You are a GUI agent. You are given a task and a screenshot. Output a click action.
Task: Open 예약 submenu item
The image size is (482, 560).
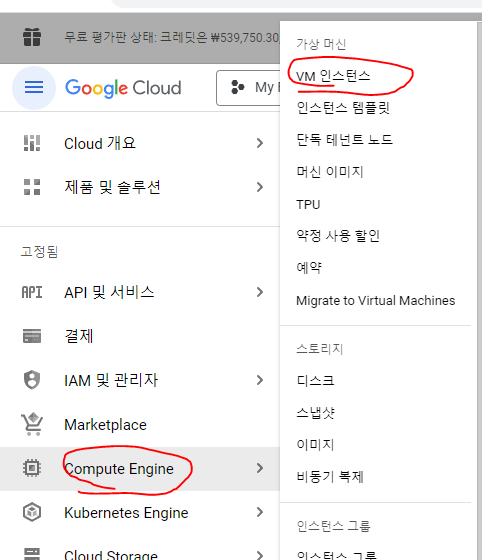click(x=309, y=267)
